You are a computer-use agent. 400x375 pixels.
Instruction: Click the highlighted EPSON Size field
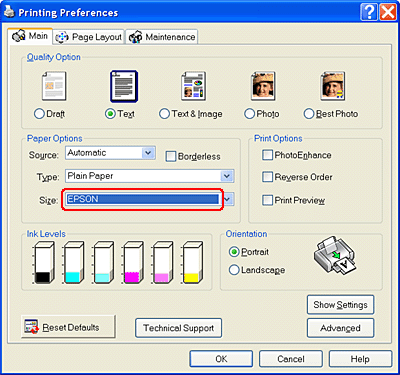142,199
